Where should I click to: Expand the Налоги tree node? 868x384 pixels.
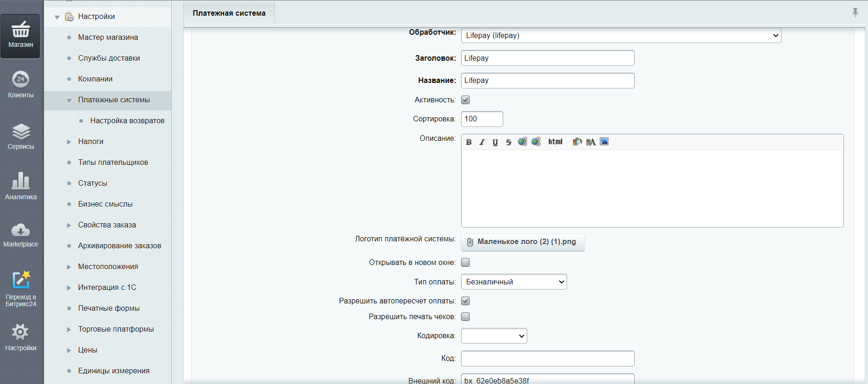69,142
